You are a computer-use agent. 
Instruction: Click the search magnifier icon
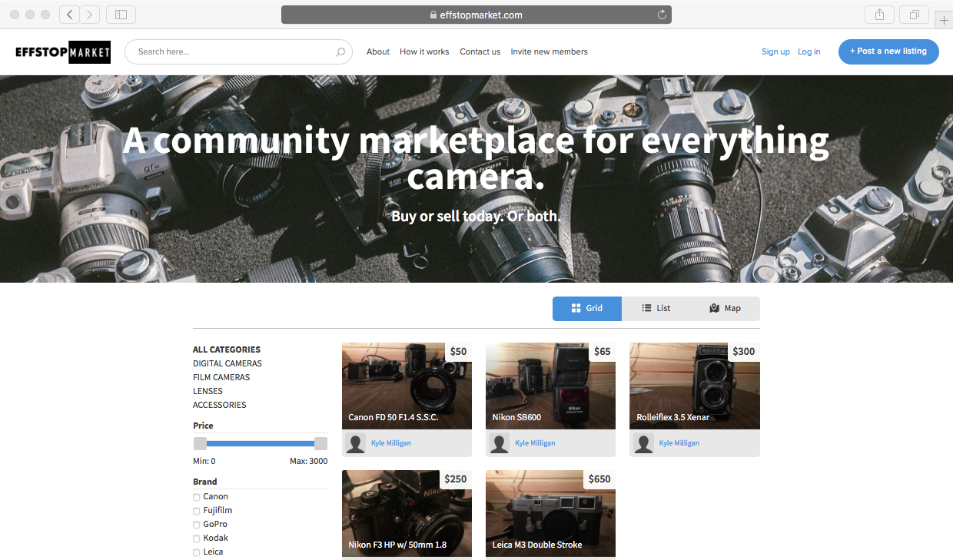click(x=340, y=52)
